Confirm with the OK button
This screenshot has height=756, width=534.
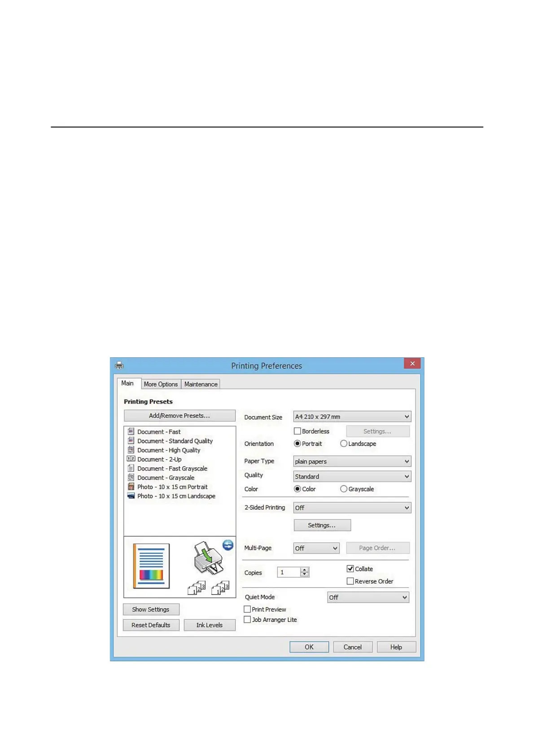click(309, 647)
